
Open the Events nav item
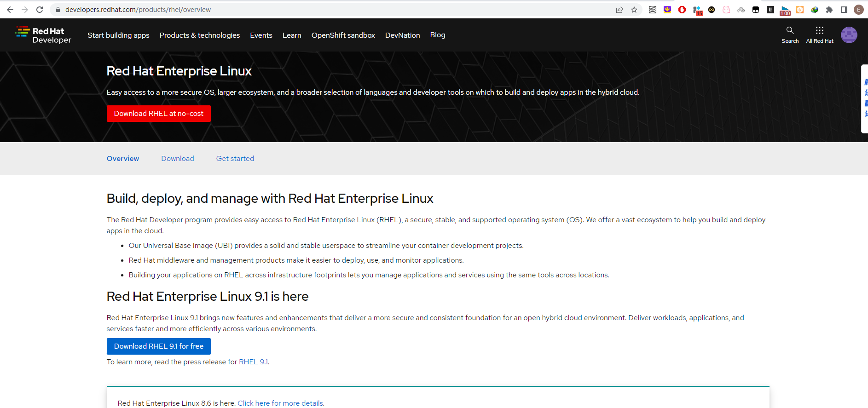tap(261, 35)
